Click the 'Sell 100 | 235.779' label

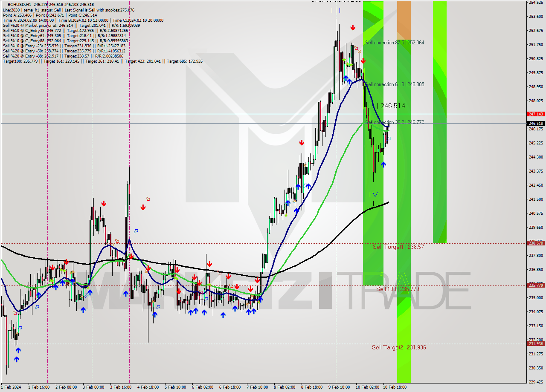pyautogui.click(x=398, y=289)
